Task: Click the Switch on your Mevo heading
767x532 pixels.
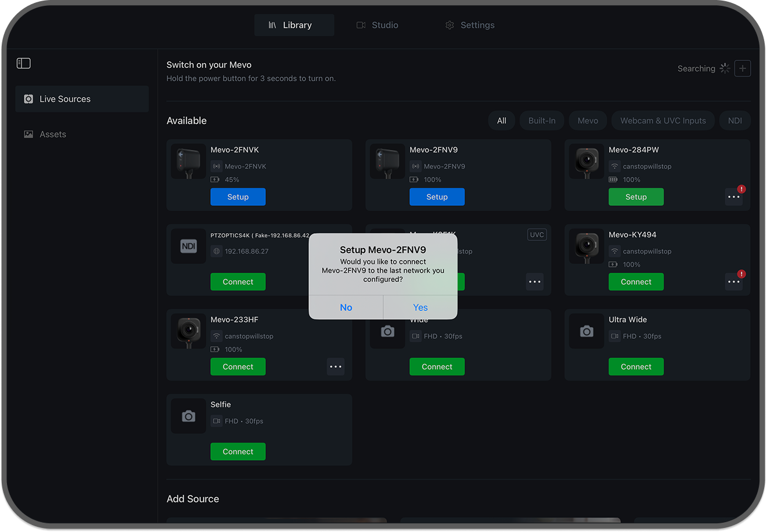Action: [209, 65]
